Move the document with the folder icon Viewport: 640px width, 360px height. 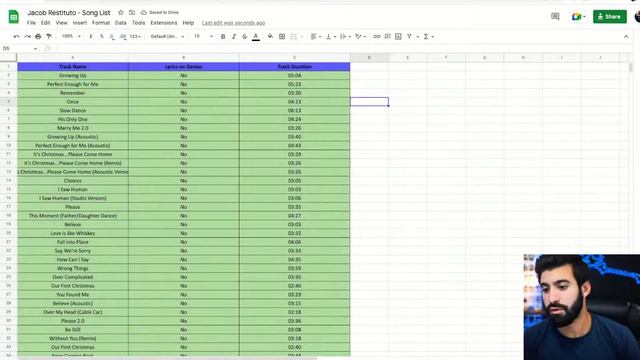(132, 13)
